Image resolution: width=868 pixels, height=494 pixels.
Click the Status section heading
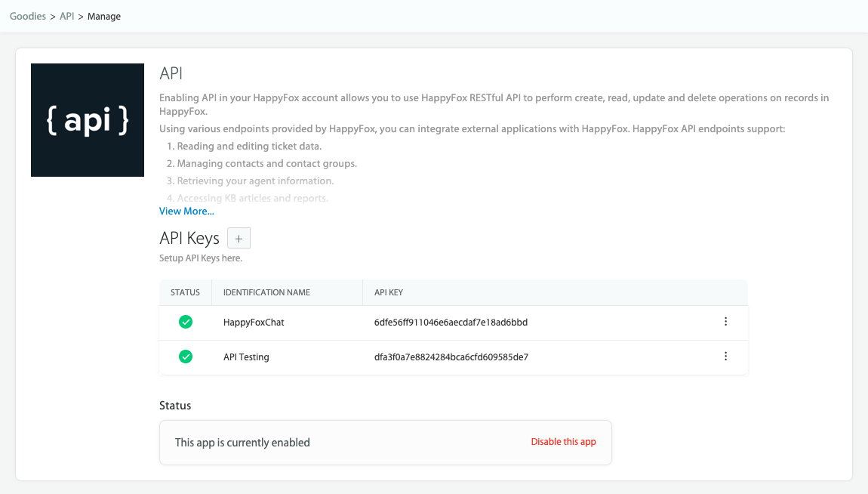click(175, 406)
